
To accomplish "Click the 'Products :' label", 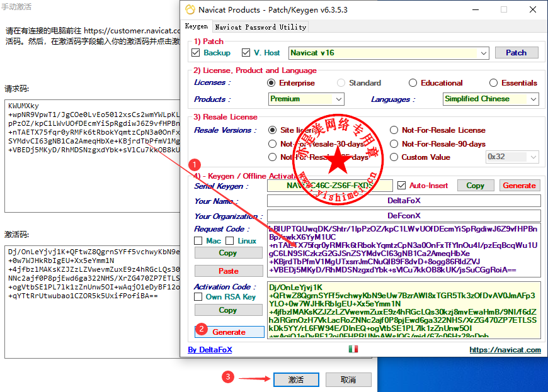I will pyautogui.click(x=212, y=99).
